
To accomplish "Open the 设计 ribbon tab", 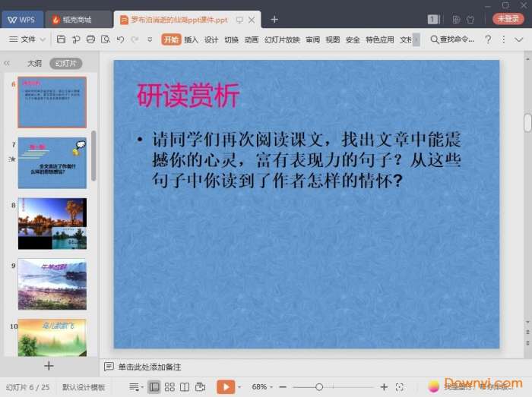I will 211,39.
